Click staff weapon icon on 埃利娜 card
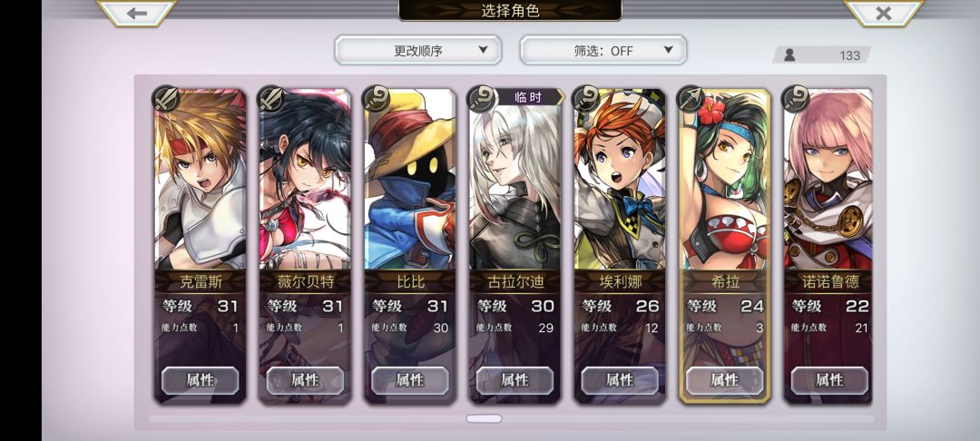Screen dimensions: 980x441 click(585, 99)
